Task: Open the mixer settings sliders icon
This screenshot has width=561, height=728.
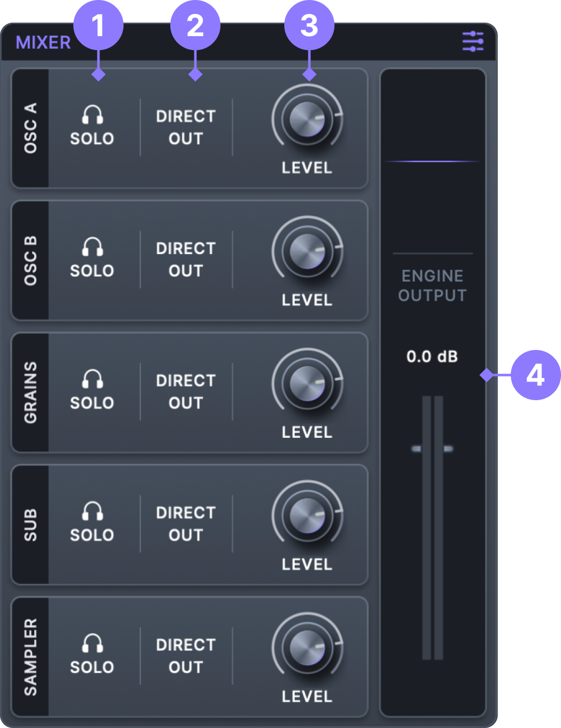Action: tap(473, 42)
